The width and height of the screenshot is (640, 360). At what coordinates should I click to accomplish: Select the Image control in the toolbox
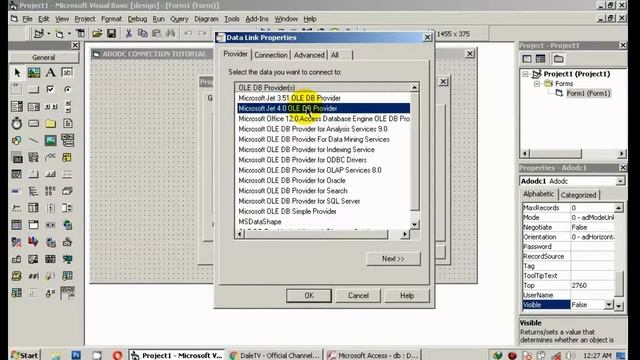tap(50, 140)
